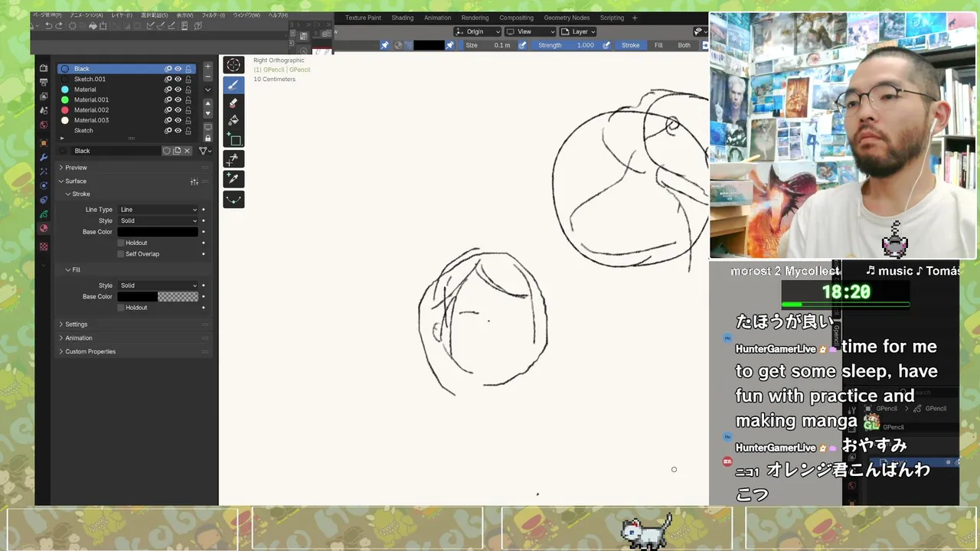Enable Self Overlap checkbox
The height and width of the screenshot is (551, 980).
(121, 254)
